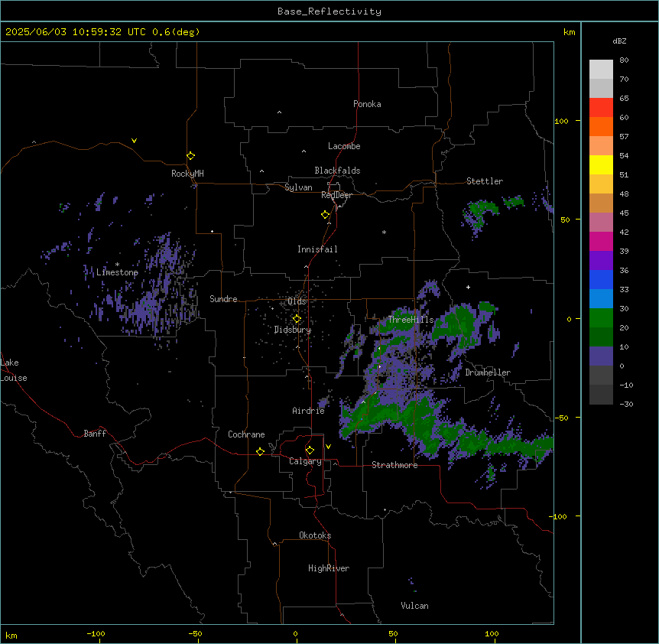
Task: Click the Lake Louise label
Action: tap(14, 370)
